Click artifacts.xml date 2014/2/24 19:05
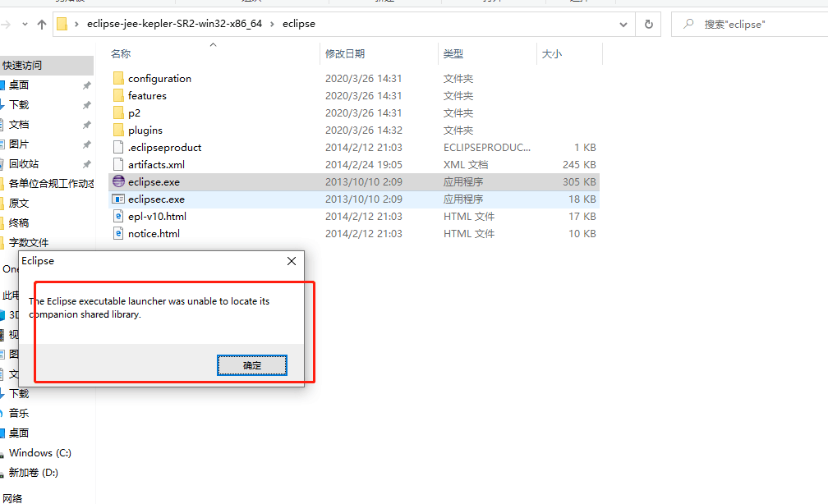The height and width of the screenshot is (504, 828). coord(363,165)
